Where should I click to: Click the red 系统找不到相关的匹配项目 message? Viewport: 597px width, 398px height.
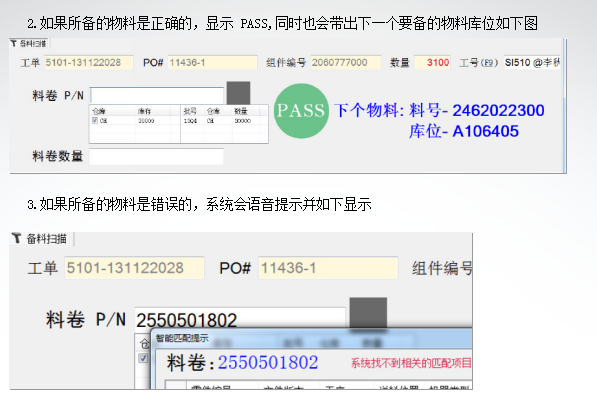point(411,363)
